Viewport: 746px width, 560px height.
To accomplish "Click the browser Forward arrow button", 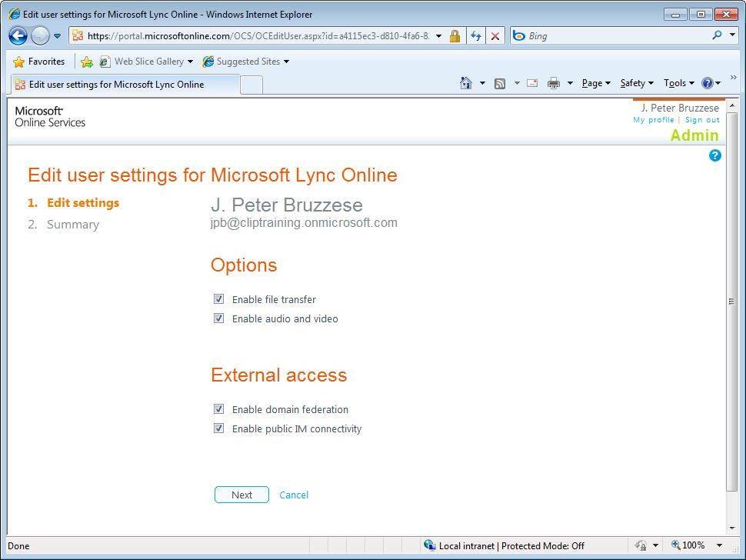I will click(x=40, y=35).
